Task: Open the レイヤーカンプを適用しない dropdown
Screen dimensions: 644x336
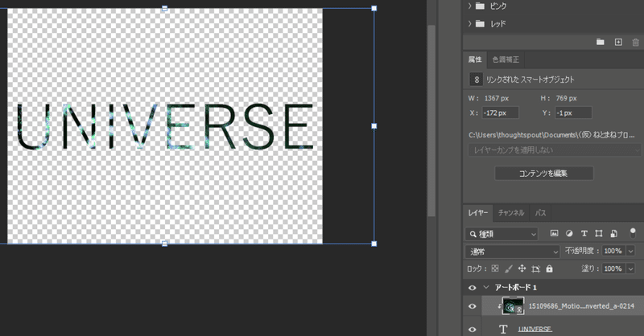Action: click(x=555, y=150)
